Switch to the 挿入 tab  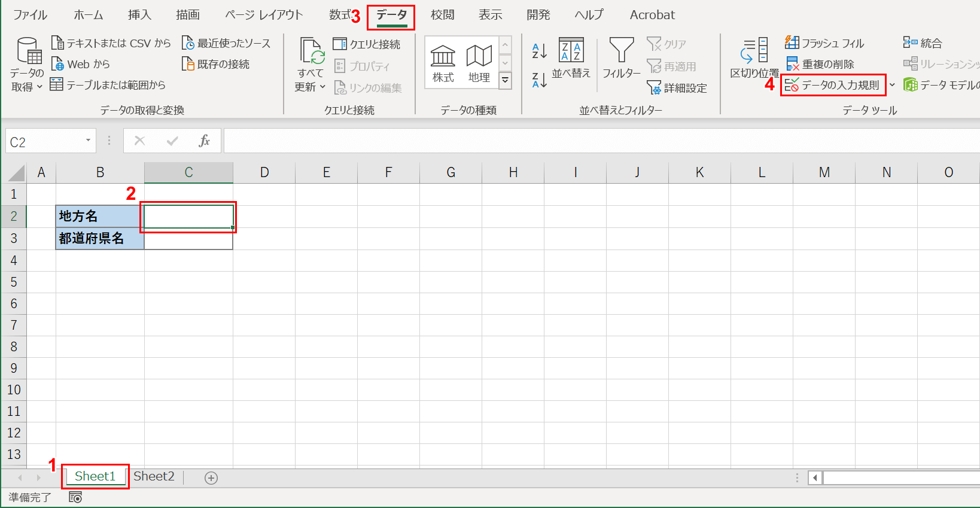139,15
